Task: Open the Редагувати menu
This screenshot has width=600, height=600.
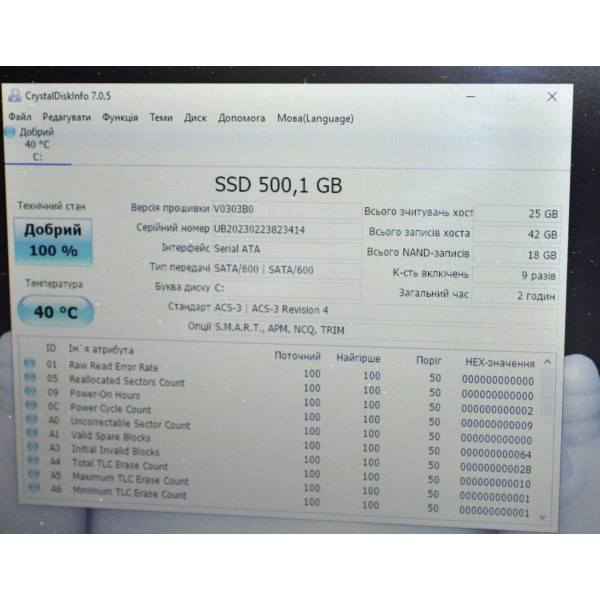Action: pyautogui.click(x=67, y=117)
